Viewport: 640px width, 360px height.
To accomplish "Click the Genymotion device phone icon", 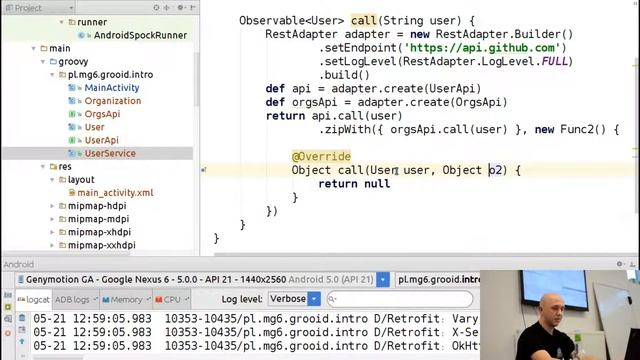I will (x=21, y=280).
